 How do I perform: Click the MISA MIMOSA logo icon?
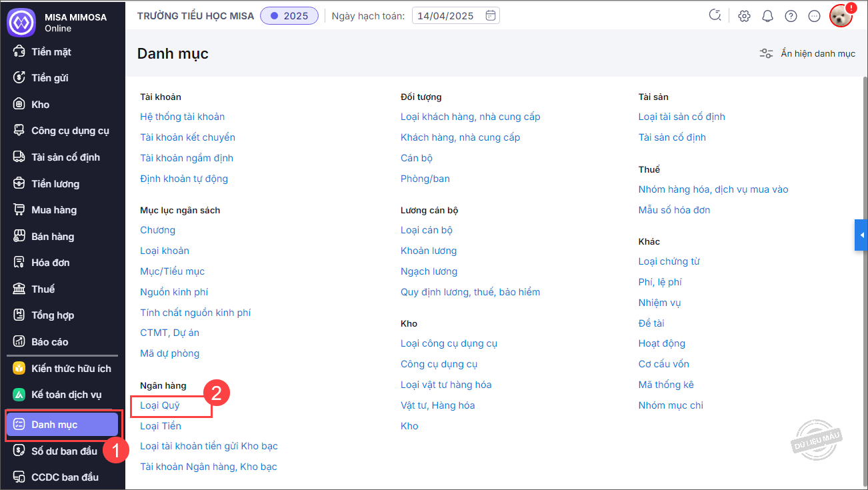tap(21, 22)
